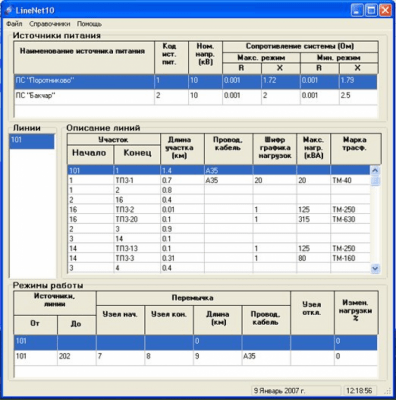Click scroll down arrow in line description table
Viewport: 396px width, 400px height.
coord(375,268)
